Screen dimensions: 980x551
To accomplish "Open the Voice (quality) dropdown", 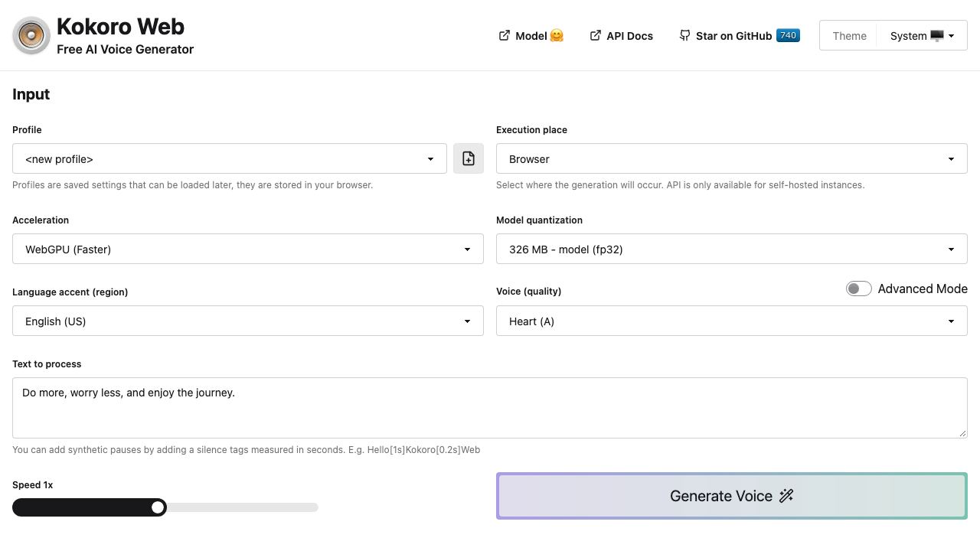I will click(732, 321).
